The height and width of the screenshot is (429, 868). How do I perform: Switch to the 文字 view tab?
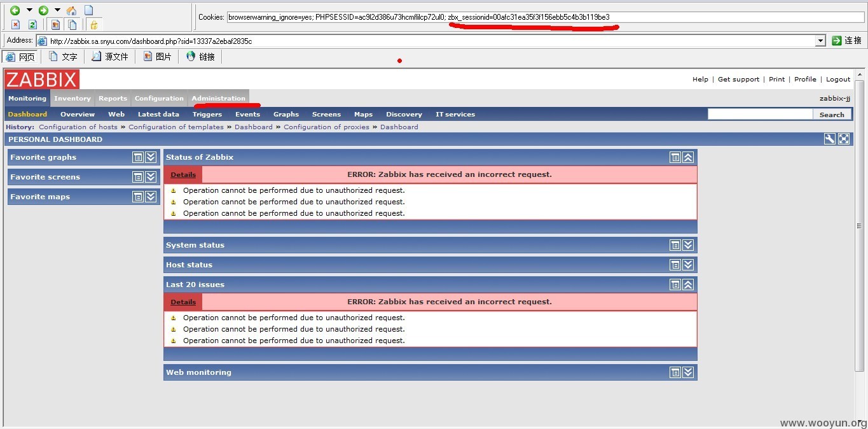click(63, 57)
